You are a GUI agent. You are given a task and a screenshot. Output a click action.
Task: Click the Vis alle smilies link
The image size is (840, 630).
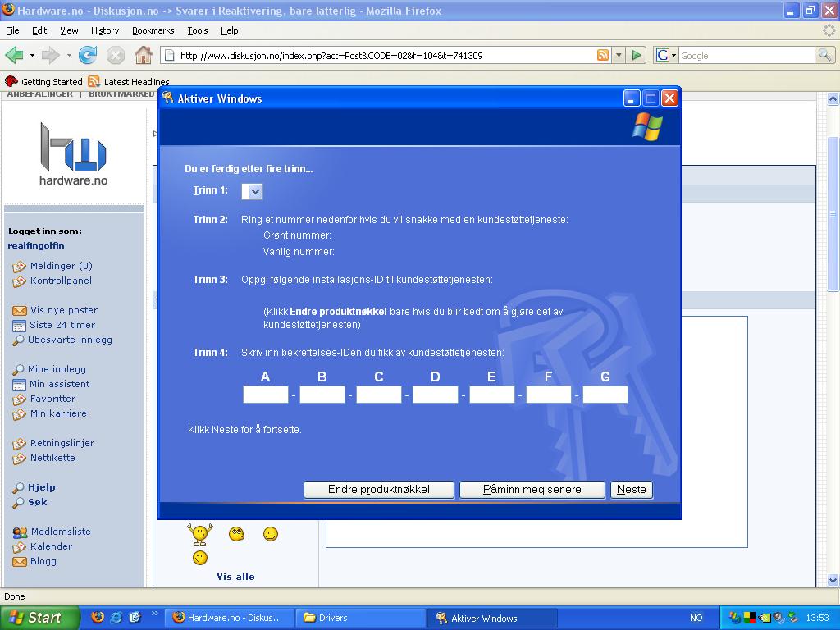[x=235, y=577]
